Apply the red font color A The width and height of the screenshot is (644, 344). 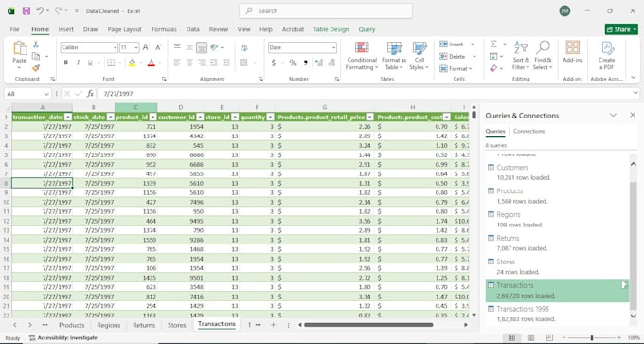pyautogui.click(x=152, y=63)
